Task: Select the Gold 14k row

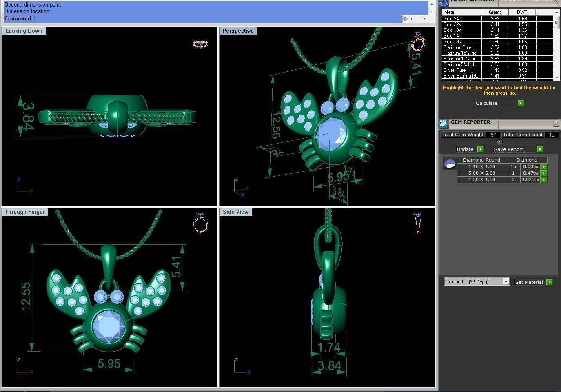Action: 497,36
